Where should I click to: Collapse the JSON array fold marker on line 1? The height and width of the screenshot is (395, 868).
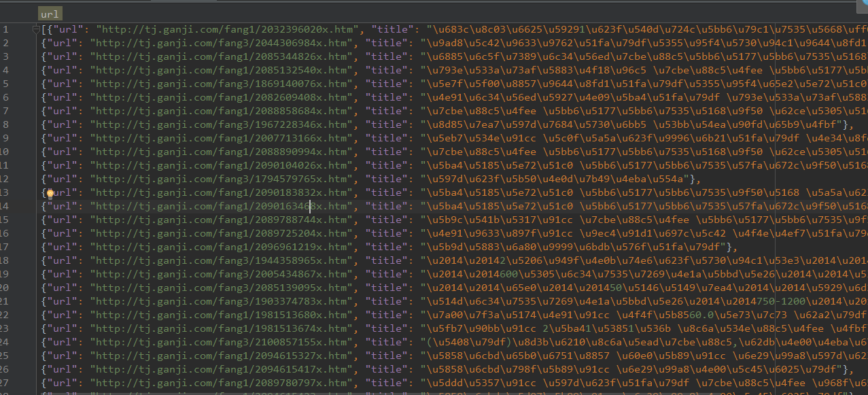coord(36,29)
